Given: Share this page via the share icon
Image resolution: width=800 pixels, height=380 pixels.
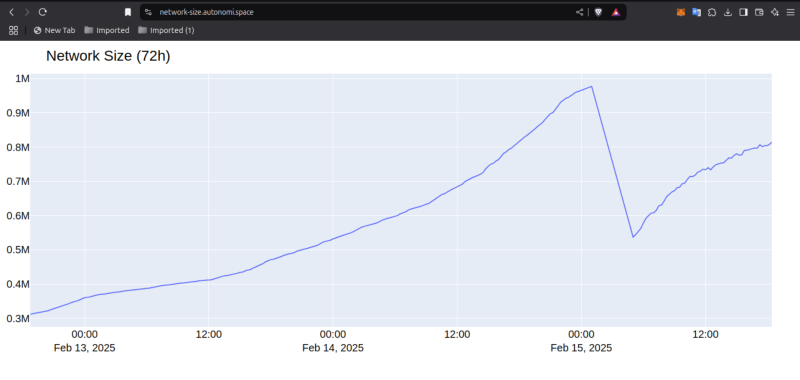Looking at the screenshot, I should pos(579,12).
